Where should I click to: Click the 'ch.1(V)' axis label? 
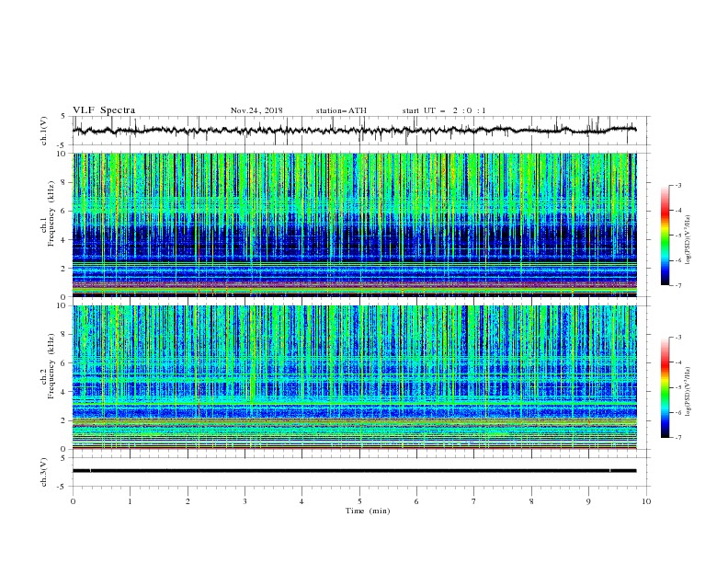(44, 131)
